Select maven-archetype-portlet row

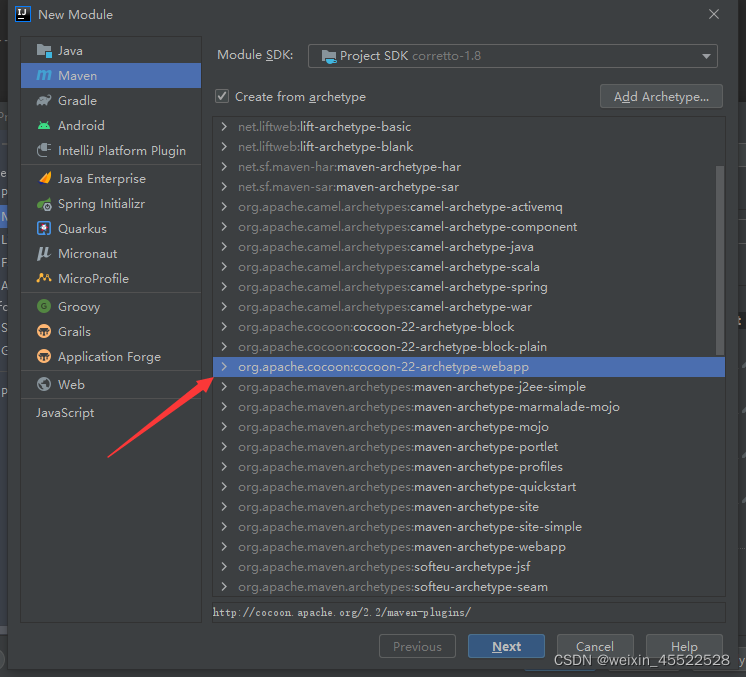(469, 447)
